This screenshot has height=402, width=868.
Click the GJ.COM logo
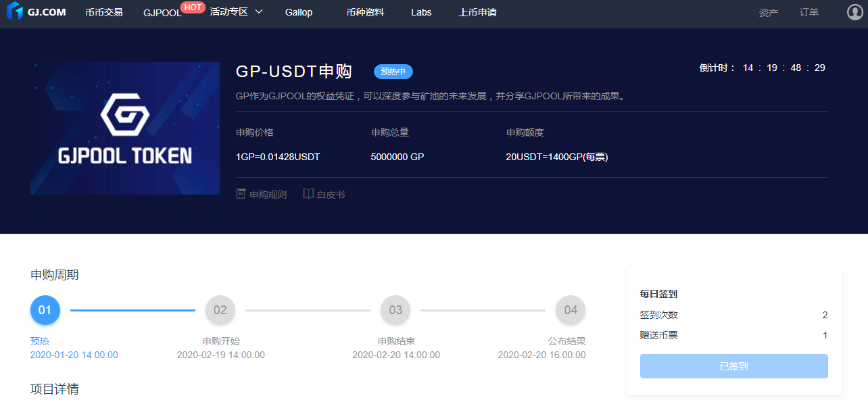[x=37, y=11]
